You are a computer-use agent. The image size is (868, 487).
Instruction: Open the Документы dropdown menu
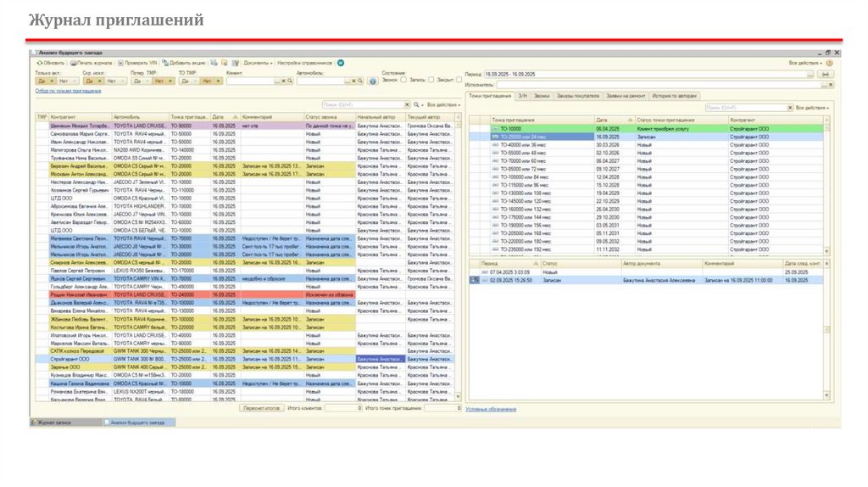click(x=258, y=63)
